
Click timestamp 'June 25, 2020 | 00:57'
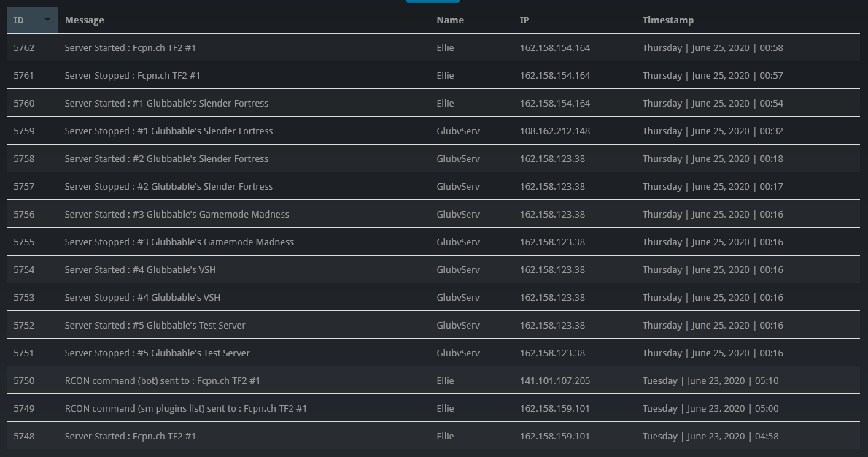click(x=737, y=75)
